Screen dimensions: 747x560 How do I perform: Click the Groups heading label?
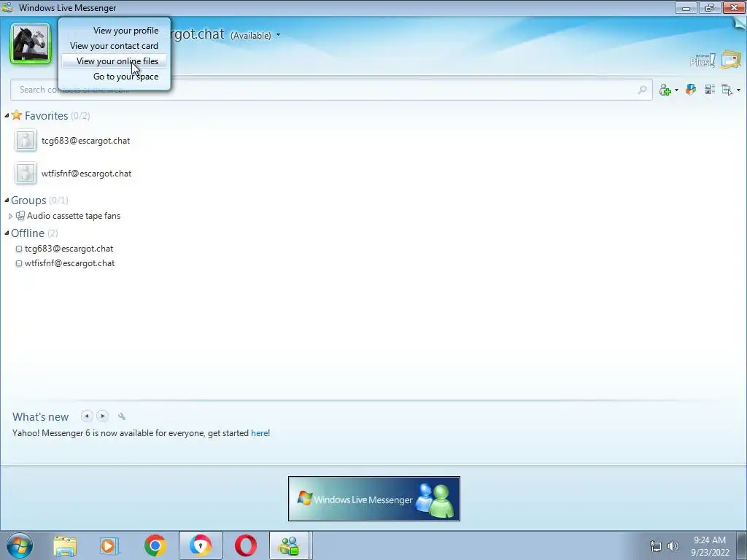tap(28, 200)
